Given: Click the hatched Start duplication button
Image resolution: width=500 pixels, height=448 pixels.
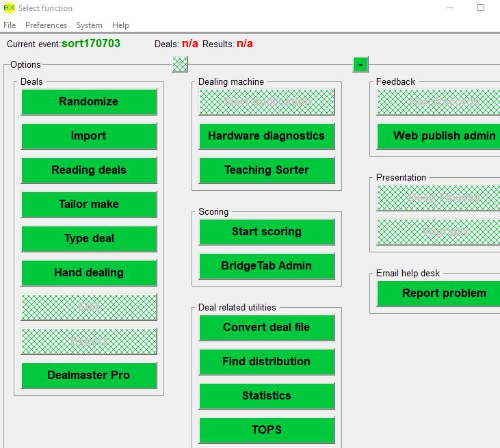Looking at the screenshot, I should click(x=267, y=102).
